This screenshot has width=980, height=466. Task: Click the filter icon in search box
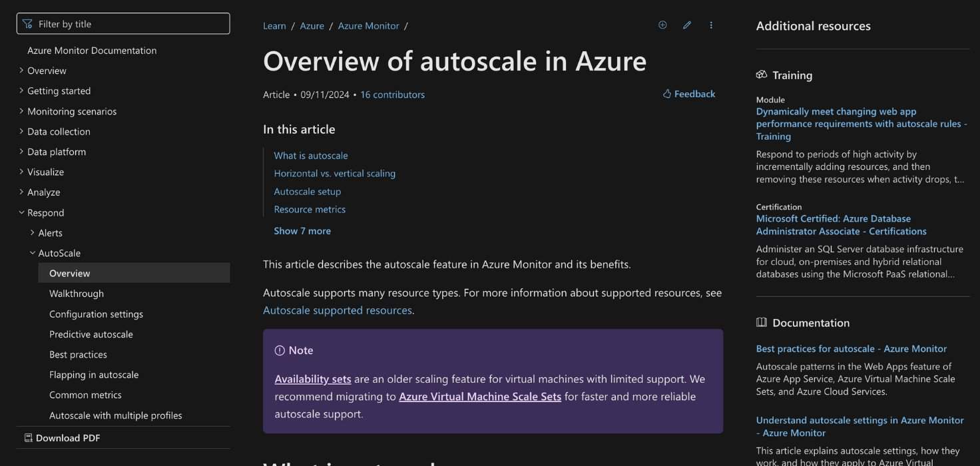coord(27,24)
